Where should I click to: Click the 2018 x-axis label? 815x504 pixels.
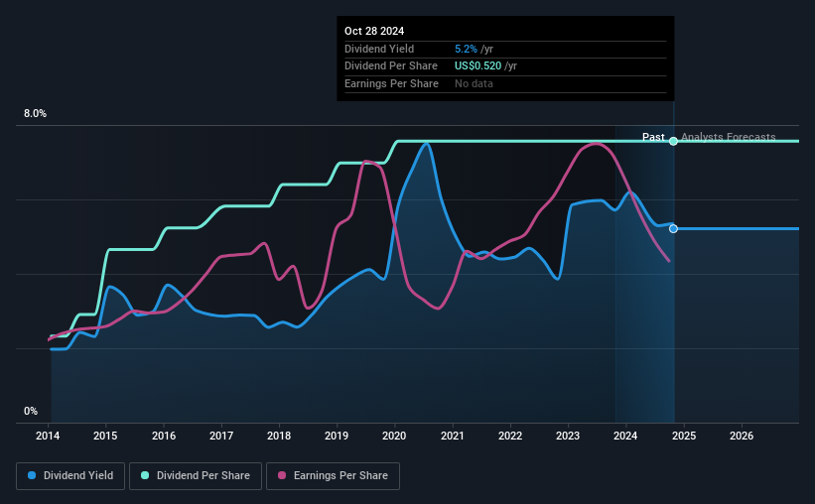(279, 436)
